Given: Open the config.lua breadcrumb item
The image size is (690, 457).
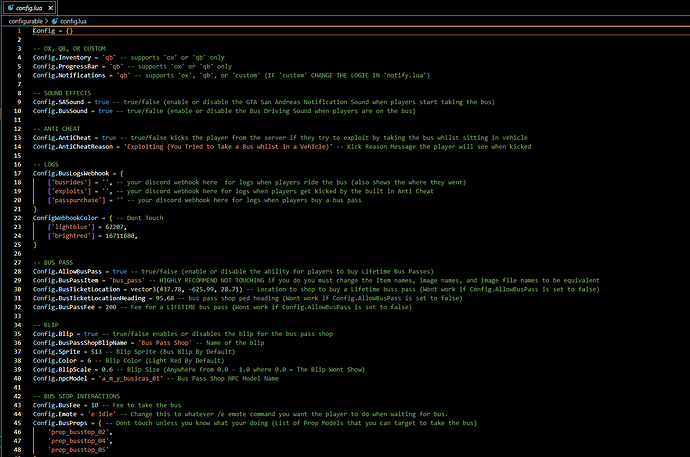Looking at the screenshot, I should click(x=73, y=21).
